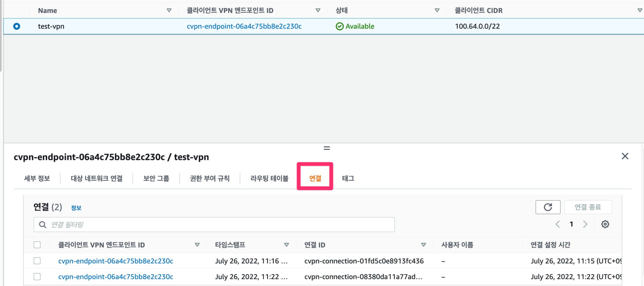Screen dimensions: 644x286
Task: Switch to the 보안 그룹 tab
Action: click(x=156, y=178)
